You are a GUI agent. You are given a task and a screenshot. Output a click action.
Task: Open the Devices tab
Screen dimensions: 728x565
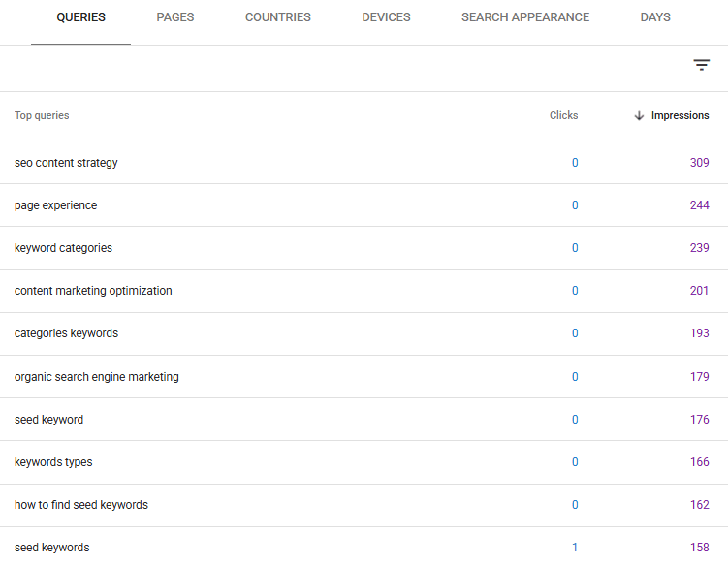[386, 17]
